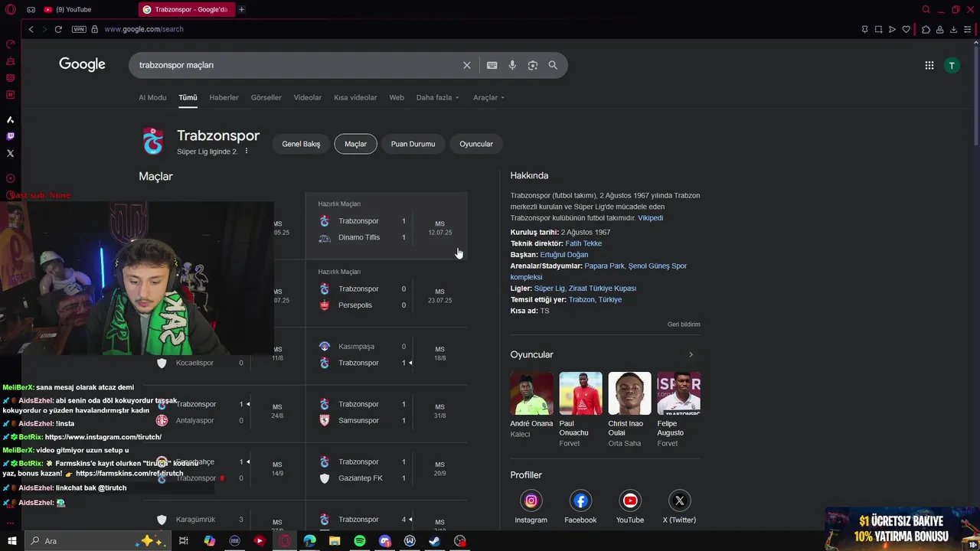Open the Fatih Tekke coach link
Viewport: 980px width, 551px height.
(583, 243)
